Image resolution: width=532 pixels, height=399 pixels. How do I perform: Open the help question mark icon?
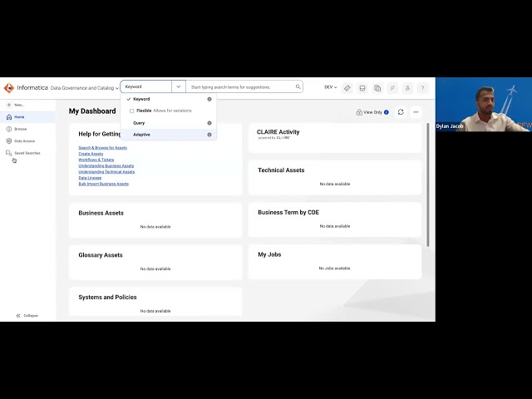pos(423,88)
